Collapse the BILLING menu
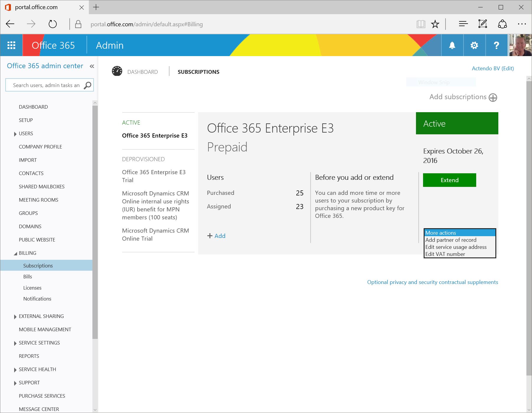The width and height of the screenshot is (532, 413). (15, 253)
